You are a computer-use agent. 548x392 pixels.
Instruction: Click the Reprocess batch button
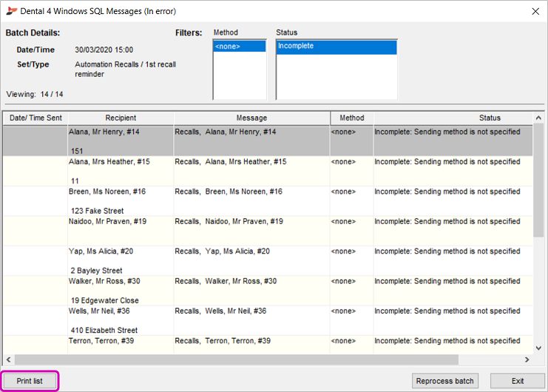pos(444,381)
